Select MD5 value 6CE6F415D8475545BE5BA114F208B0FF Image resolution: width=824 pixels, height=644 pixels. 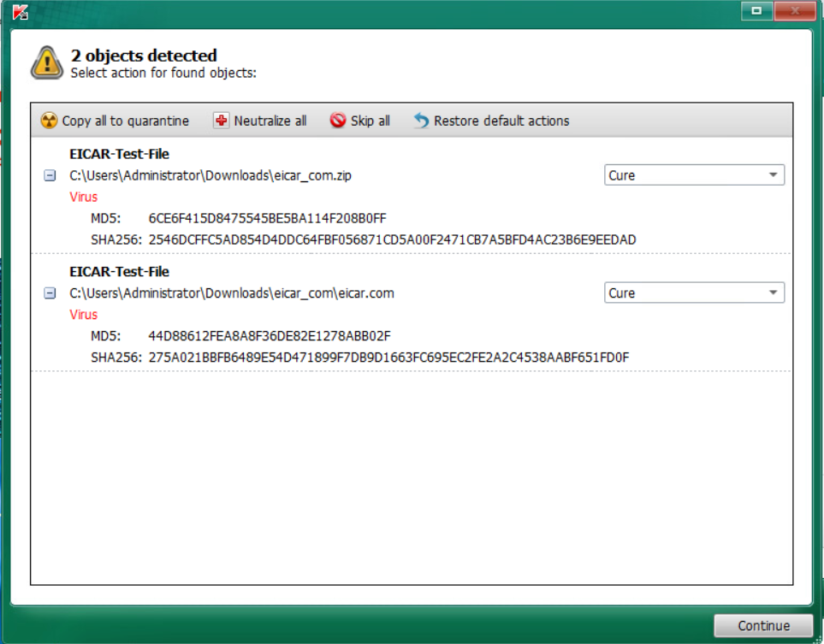[267, 219]
